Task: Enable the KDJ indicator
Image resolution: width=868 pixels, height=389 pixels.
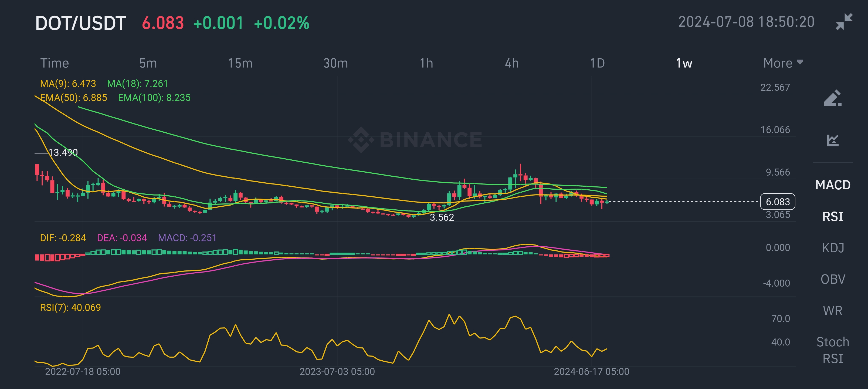Action: (833, 248)
